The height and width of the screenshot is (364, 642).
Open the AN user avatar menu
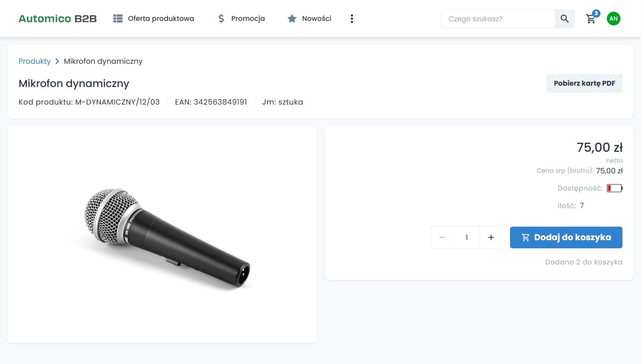point(613,19)
